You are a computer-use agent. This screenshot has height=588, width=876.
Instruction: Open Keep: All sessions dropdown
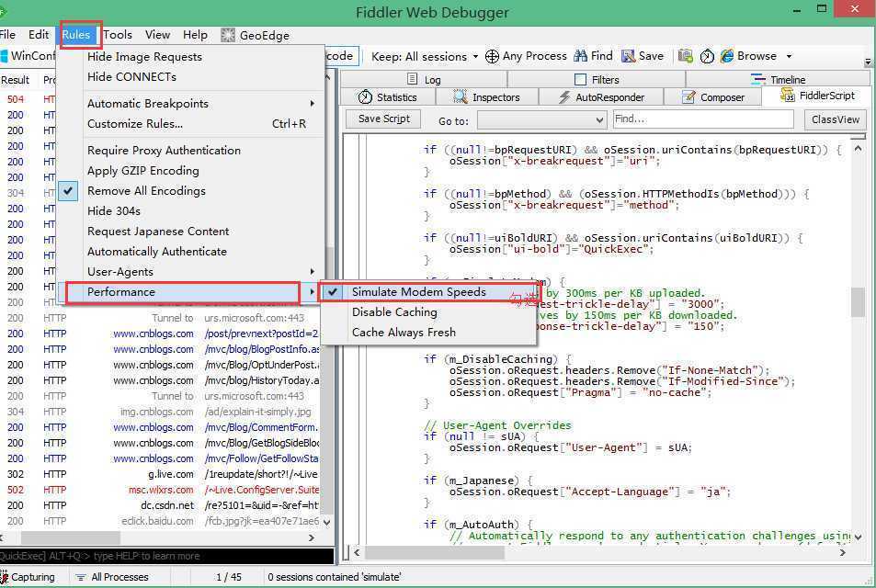point(425,56)
